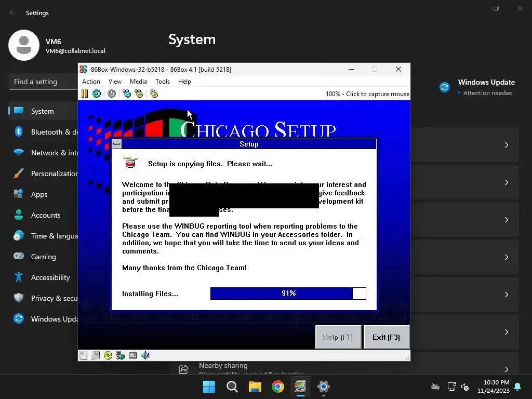
Task: Click the VM6 account profile picture
Action: (x=24, y=45)
